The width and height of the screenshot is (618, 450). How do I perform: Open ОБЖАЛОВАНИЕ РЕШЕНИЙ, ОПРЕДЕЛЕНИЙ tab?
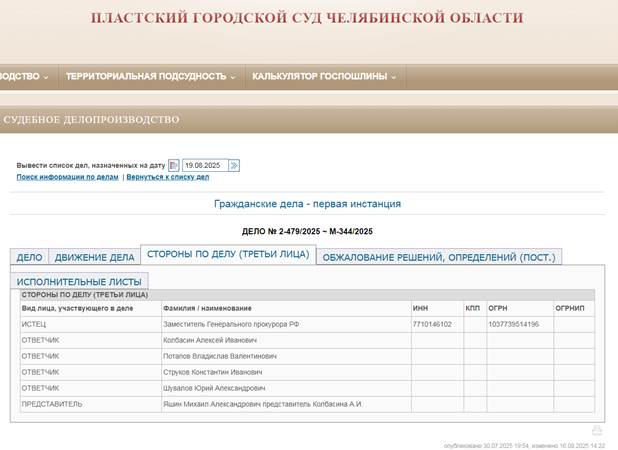[x=439, y=257]
